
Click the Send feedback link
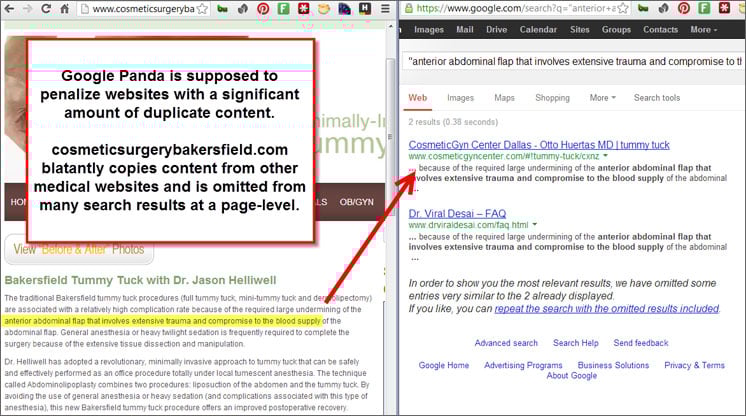click(640, 343)
